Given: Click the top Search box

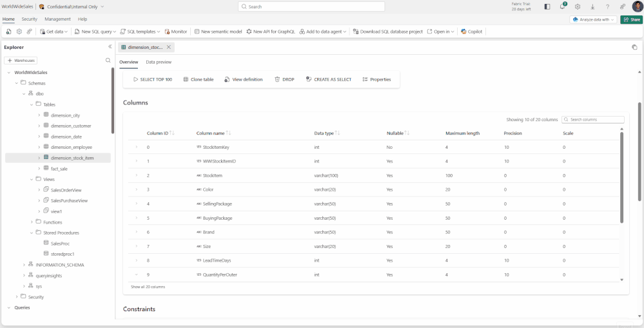Looking at the screenshot, I should [311, 6].
